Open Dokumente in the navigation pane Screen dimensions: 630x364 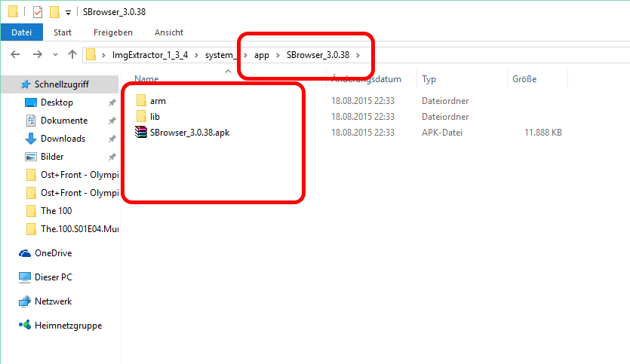(x=64, y=121)
